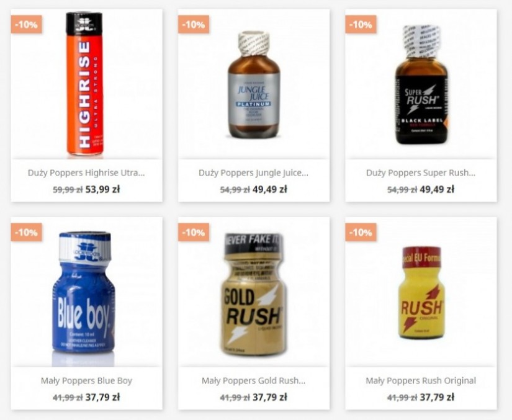Click the Duży Poppers Super Rush... title
The width and height of the screenshot is (512, 420).
click(x=421, y=172)
